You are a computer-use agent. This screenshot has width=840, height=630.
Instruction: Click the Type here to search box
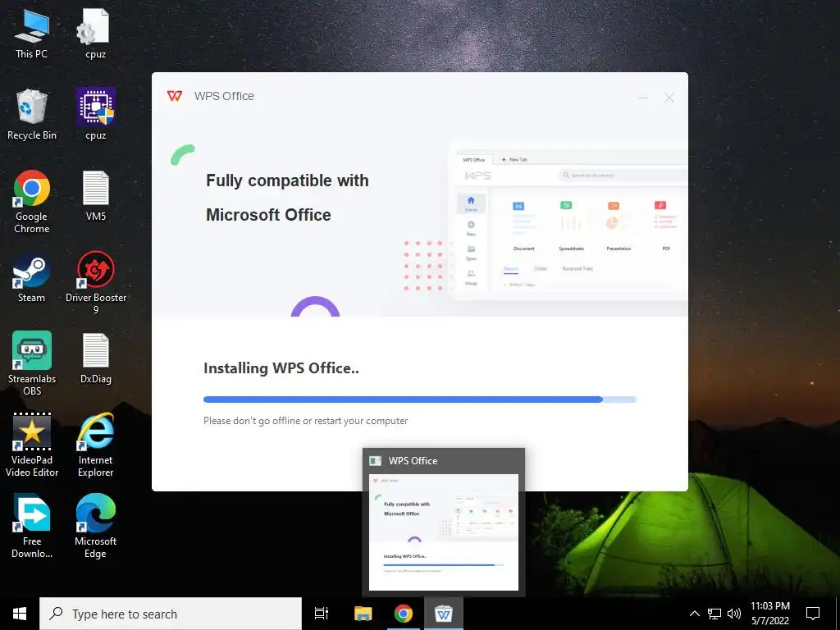click(x=171, y=614)
